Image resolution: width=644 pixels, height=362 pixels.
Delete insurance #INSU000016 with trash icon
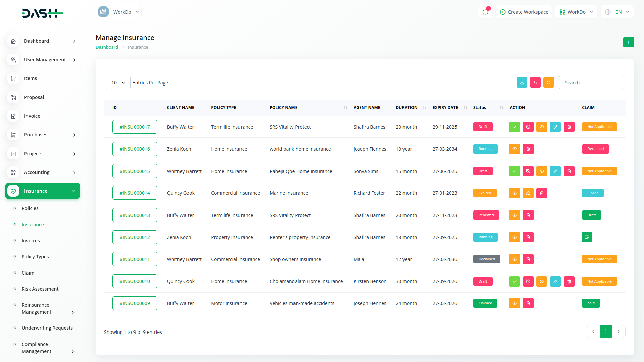528,149
